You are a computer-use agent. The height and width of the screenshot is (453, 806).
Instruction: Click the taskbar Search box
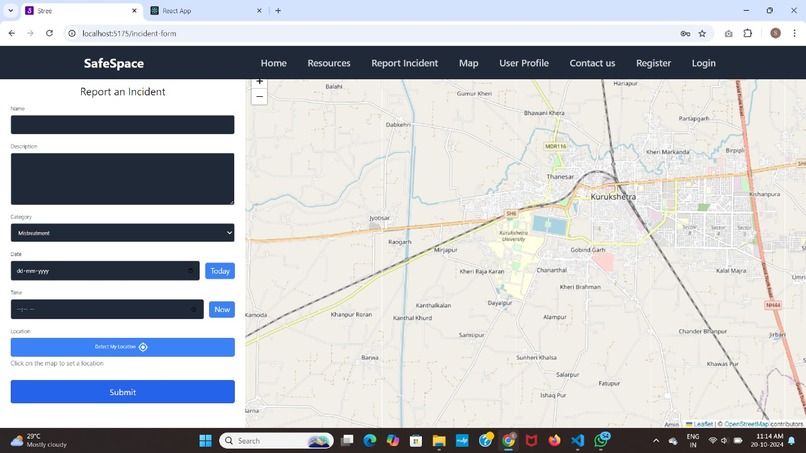click(277, 441)
